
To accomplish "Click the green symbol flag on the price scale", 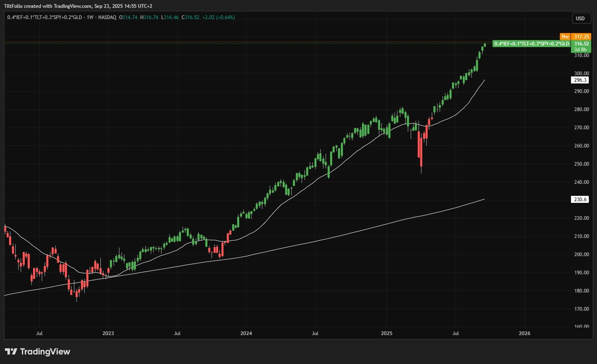I will point(532,43).
